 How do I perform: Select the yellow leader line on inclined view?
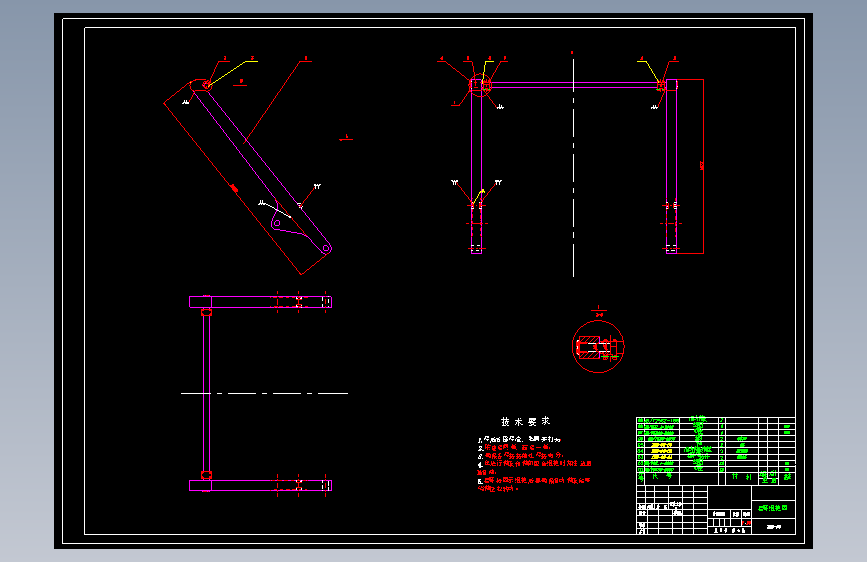(232, 72)
